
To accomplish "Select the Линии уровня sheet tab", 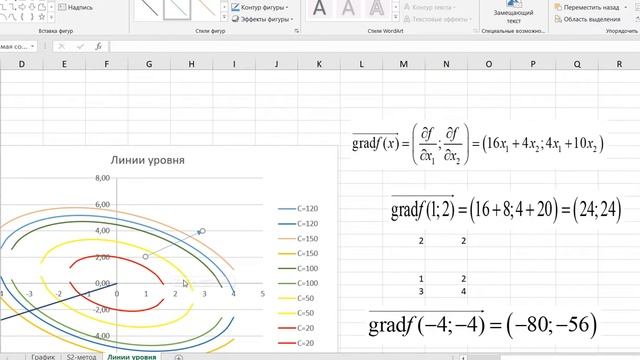I will click(131, 357).
